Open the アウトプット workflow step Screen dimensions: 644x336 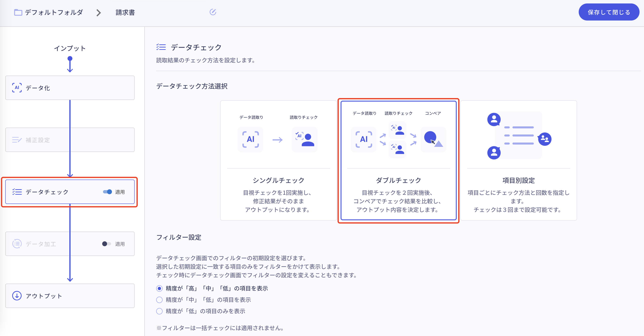pos(70,296)
